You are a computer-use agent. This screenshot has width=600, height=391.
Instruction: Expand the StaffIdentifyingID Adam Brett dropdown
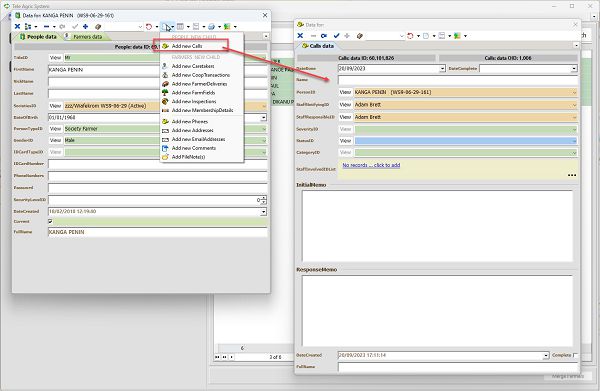(x=574, y=105)
